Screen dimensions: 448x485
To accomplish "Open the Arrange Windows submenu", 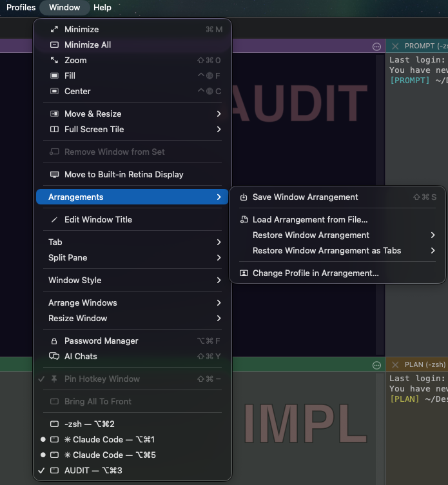I will (x=132, y=303).
